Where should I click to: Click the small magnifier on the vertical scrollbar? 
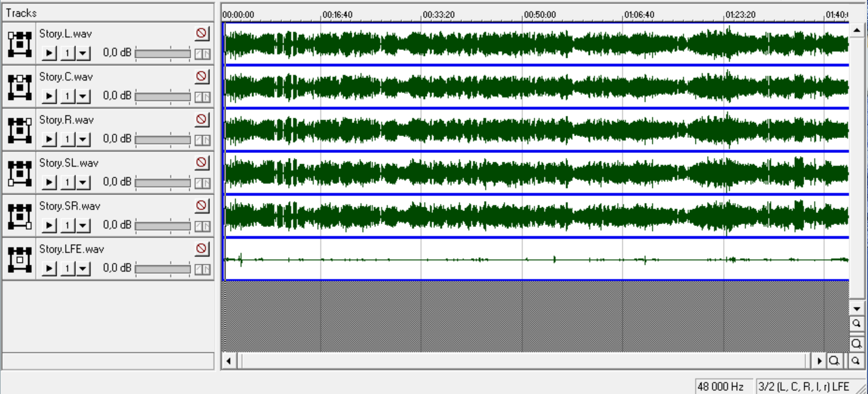tap(856, 323)
